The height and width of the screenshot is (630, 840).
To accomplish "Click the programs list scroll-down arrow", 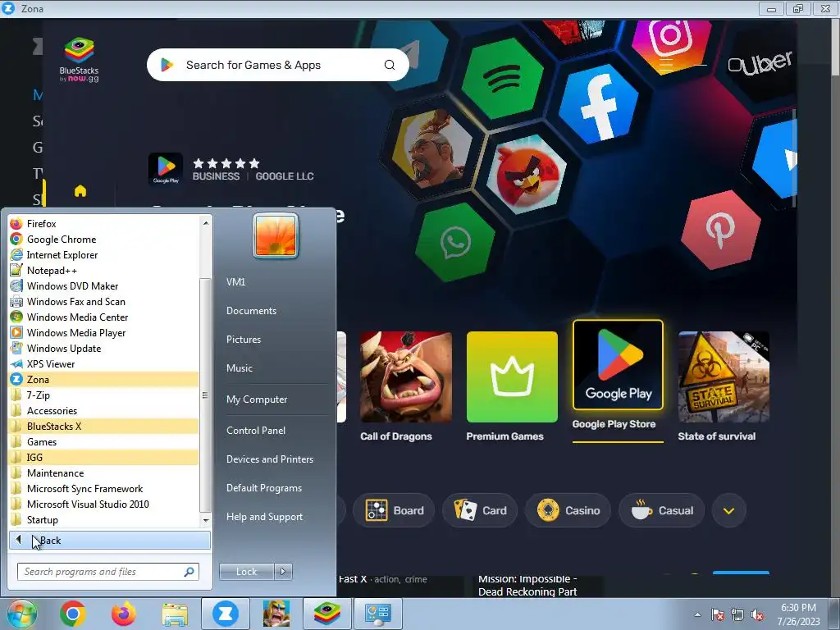I will point(206,520).
